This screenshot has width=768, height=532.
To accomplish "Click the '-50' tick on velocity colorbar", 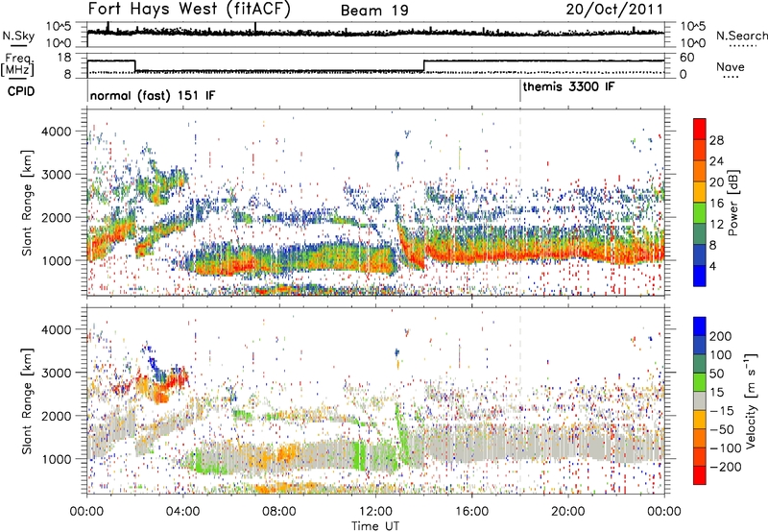I will pos(722,429).
